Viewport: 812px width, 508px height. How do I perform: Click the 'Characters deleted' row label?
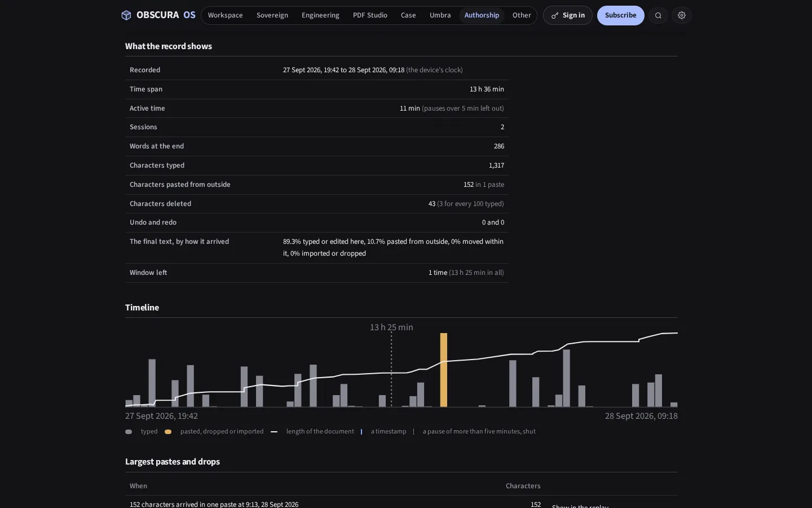160,204
